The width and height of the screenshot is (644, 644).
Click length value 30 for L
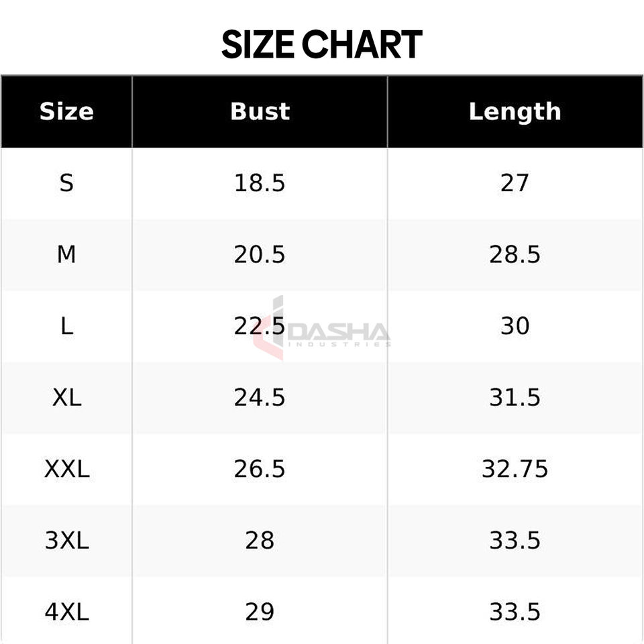[x=515, y=326]
